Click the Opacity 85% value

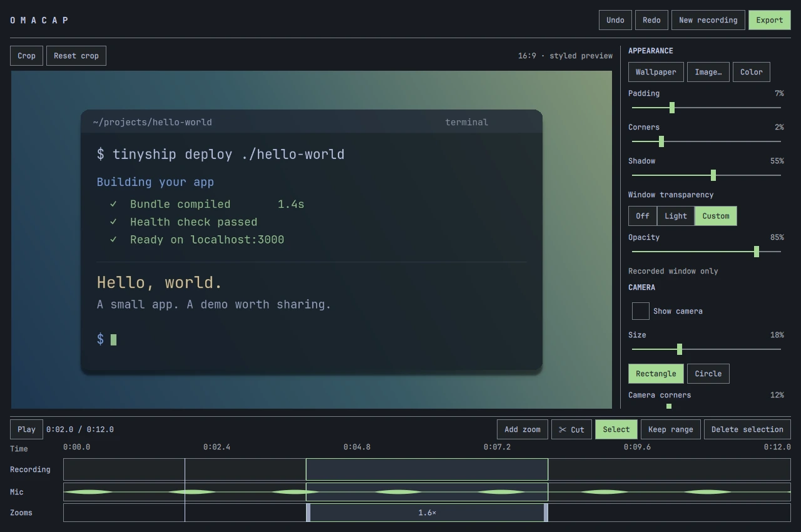(x=777, y=237)
